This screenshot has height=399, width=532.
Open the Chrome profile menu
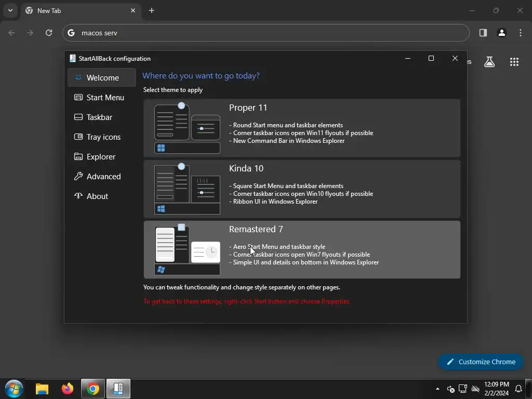click(502, 33)
